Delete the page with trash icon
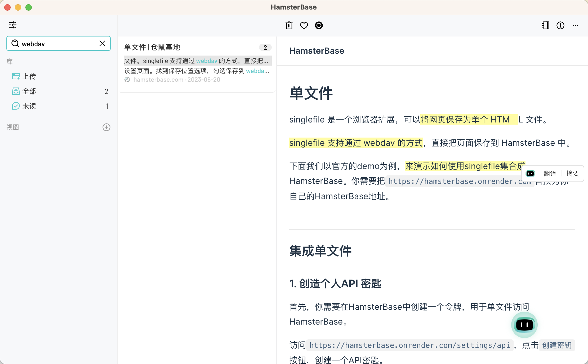 tap(289, 26)
